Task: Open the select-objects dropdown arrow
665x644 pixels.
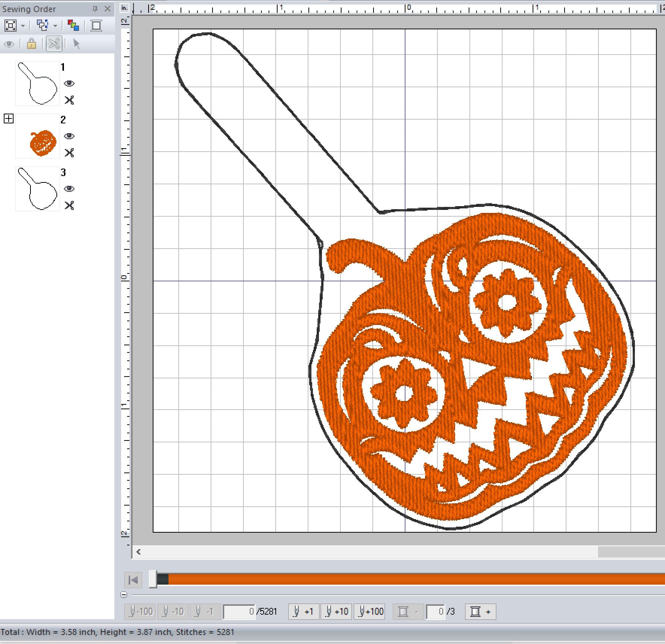Action: pyautogui.click(x=55, y=26)
